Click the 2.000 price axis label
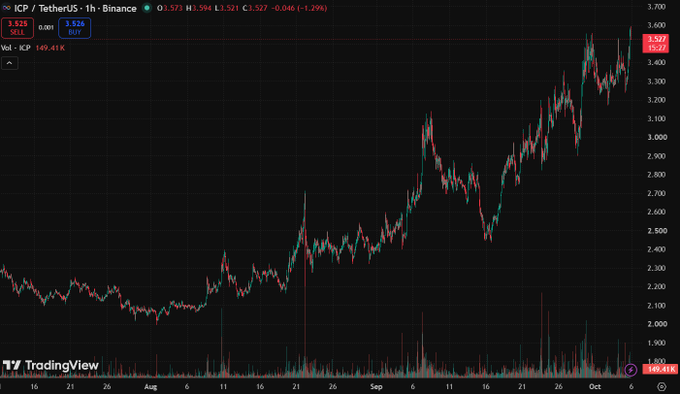Viewport: 680px width, 394px height. [x=657, y=324]
